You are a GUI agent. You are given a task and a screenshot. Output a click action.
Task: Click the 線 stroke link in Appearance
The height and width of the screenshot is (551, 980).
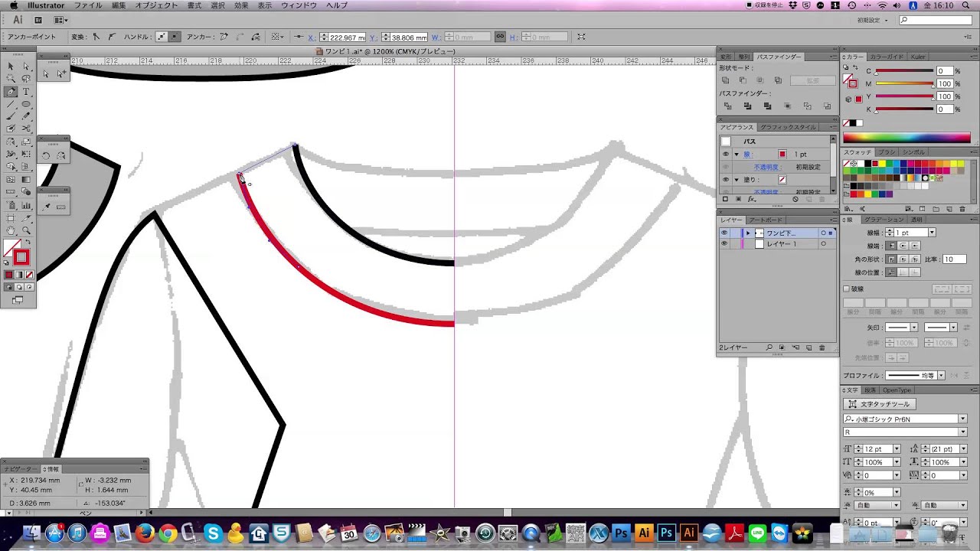click(x=748, y=155)
